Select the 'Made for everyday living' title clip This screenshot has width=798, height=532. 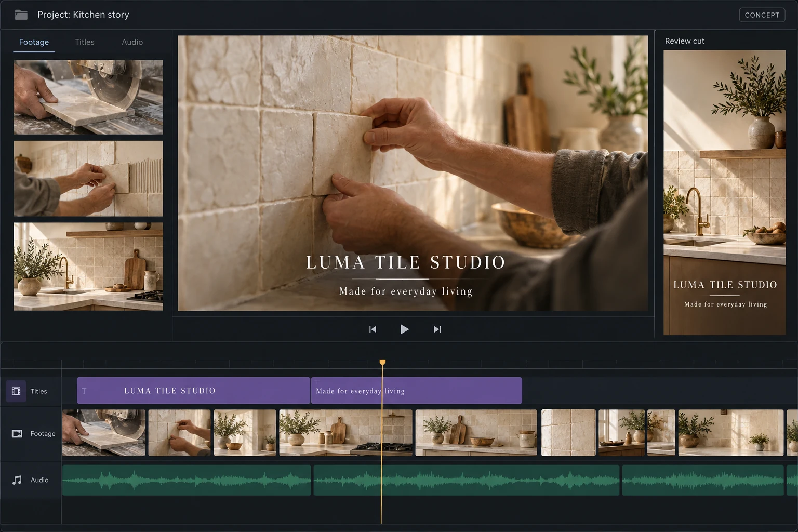[416, 391]
